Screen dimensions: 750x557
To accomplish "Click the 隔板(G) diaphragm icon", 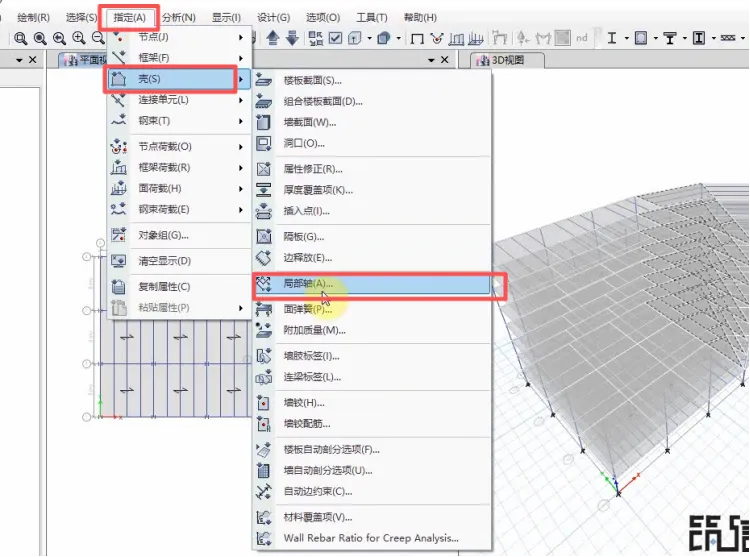I will pos(264,237).
